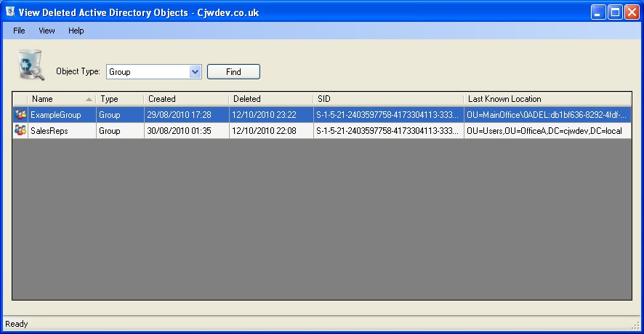This screenshot has width=644, height=334.
Task: Open the File menu
Action: 19,31
